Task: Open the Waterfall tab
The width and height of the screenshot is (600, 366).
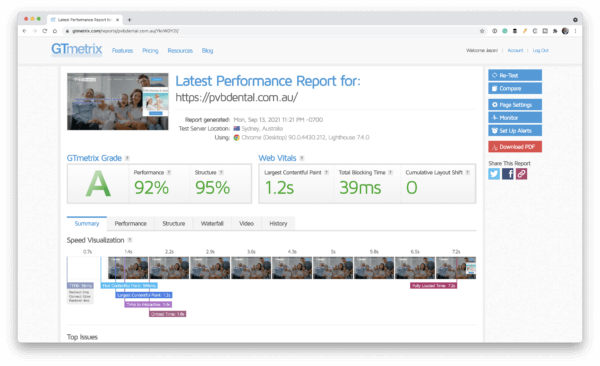Action: pyautogui.click(x=212, y=224)
